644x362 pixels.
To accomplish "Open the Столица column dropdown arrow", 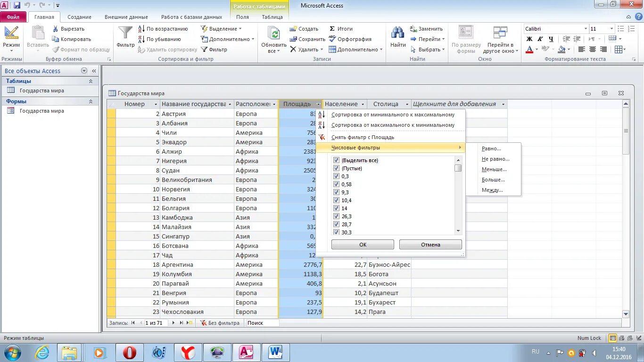I will [x=408, y=104].
